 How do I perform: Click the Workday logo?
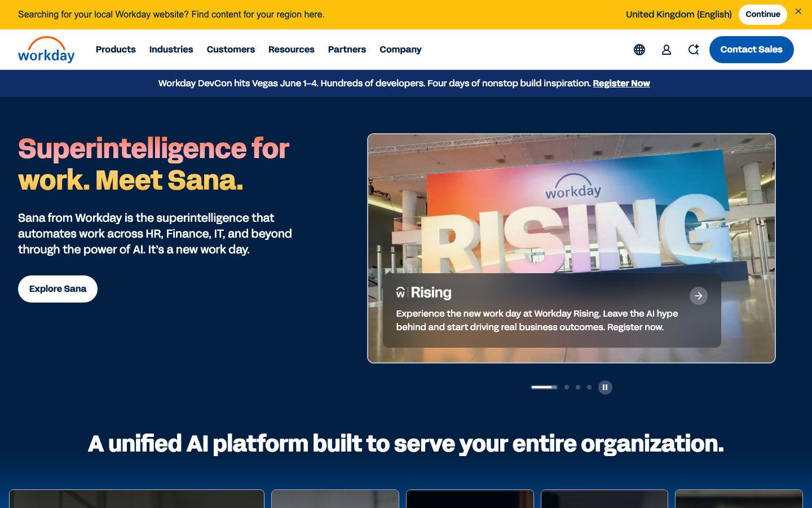pyautogui.click(x=46, y=50)
